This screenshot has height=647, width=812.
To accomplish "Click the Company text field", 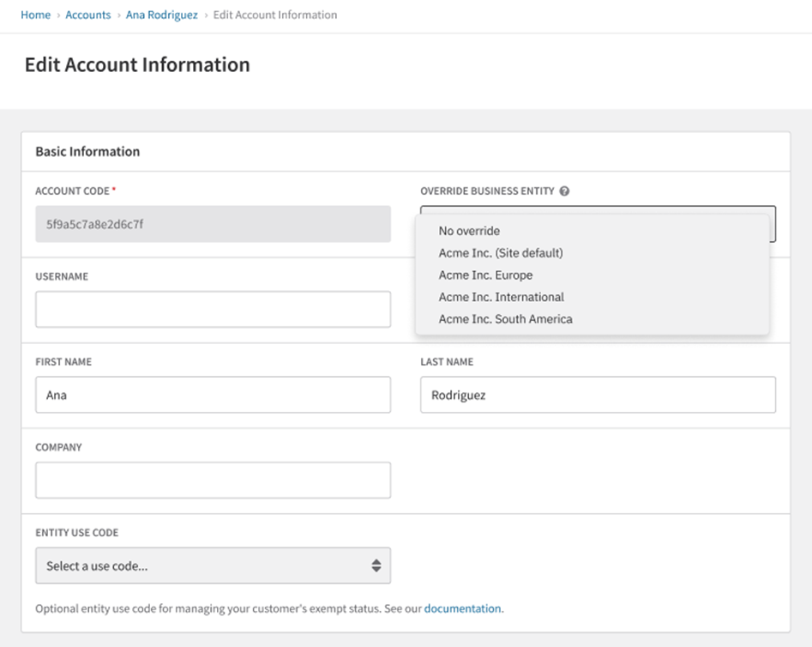I will tap(213, 481).
